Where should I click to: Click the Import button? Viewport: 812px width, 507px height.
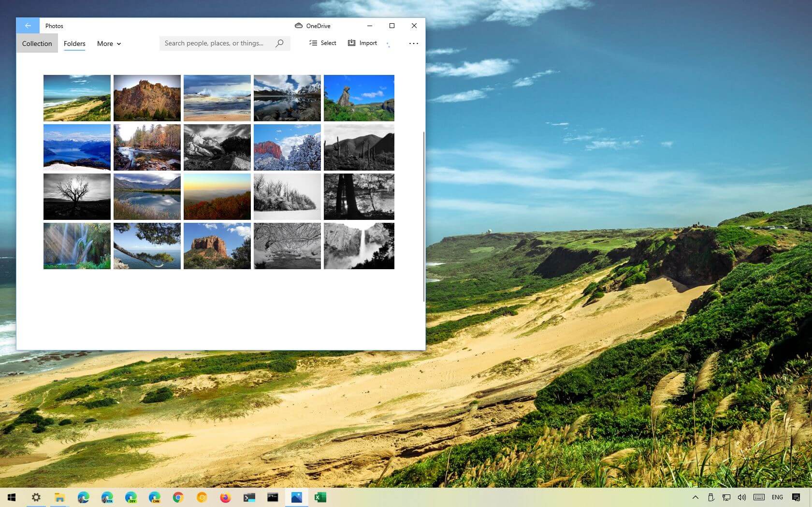[x=362, y=43]
